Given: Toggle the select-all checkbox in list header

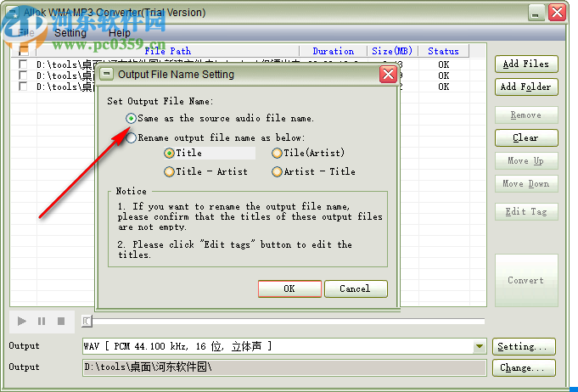Looking at the screenshot, I should click(x=24, y=51).
